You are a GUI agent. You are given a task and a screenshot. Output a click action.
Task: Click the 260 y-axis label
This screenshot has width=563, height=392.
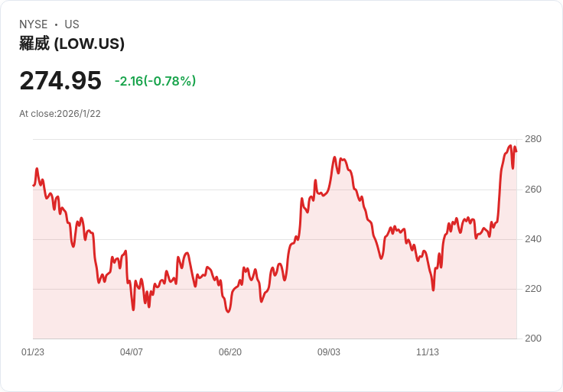[x=533, y=190]
